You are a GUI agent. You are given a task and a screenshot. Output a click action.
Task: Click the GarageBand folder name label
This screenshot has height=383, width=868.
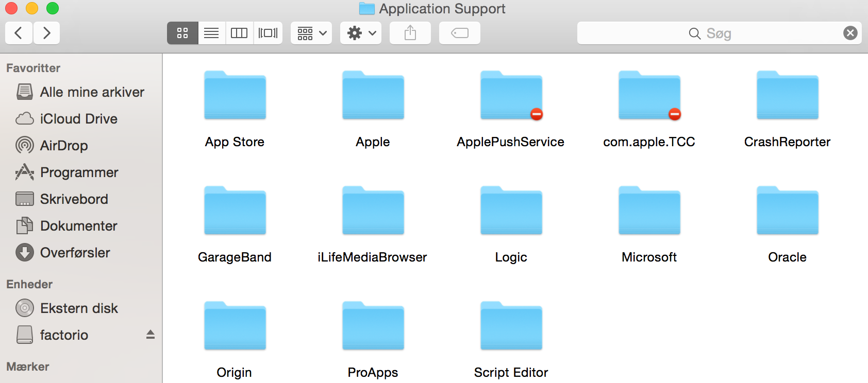(235, 257)
